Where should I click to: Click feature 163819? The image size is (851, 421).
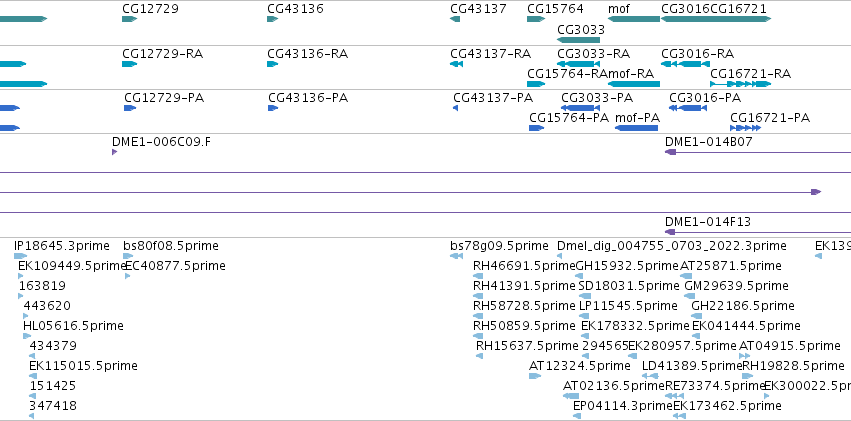(21, 296)
